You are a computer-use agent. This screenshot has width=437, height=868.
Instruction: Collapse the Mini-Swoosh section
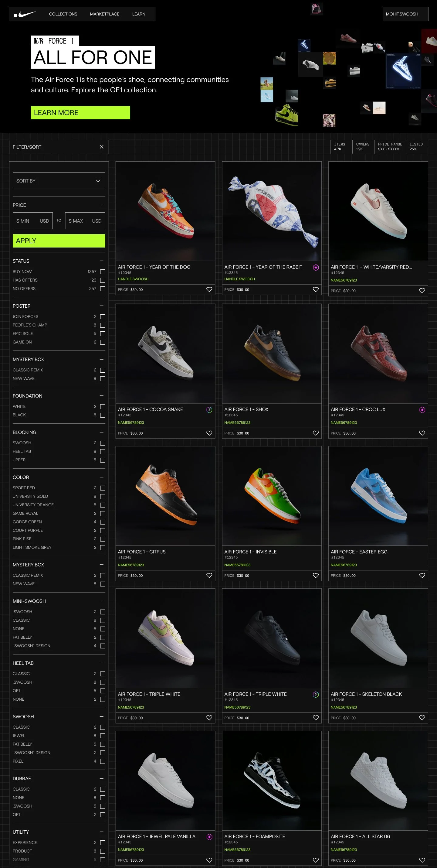click(x=102, y=601)
